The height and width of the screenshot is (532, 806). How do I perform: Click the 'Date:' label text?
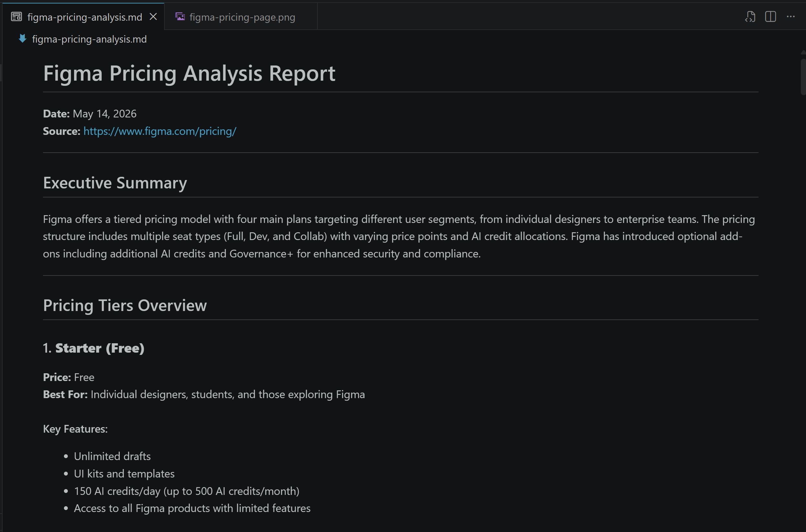[57, 114]
